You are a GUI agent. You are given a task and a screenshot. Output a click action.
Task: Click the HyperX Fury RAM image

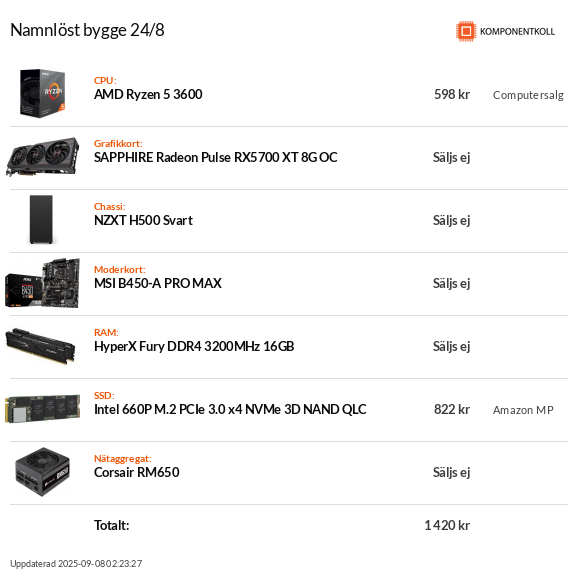click(40, 346)
